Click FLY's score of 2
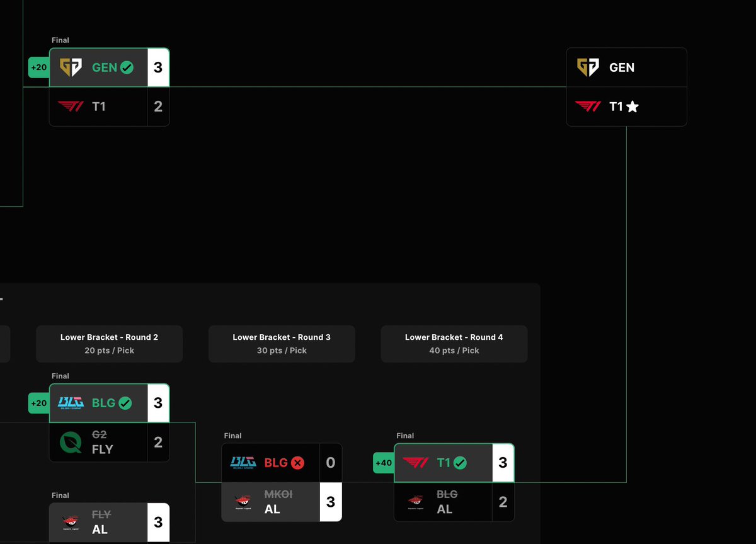Screen dimensions: 756x544 (x=158, y=442)
